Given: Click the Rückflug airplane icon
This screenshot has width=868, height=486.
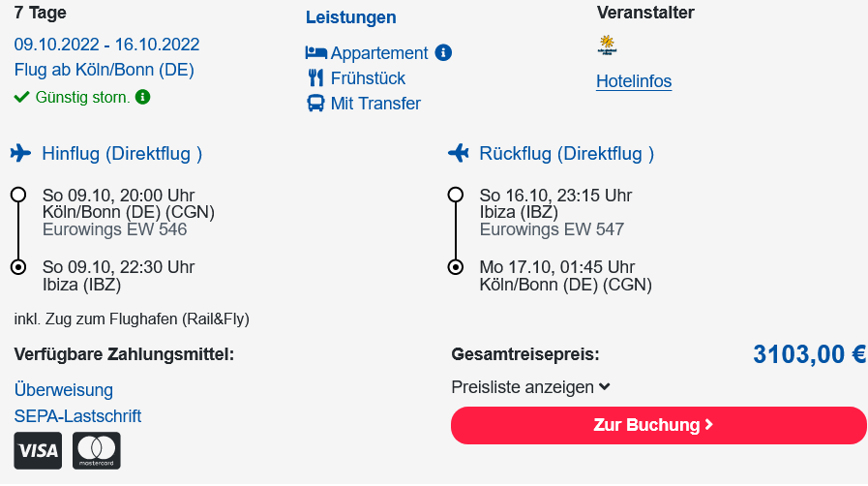Looking at the screenshot, I should (459, 153).
